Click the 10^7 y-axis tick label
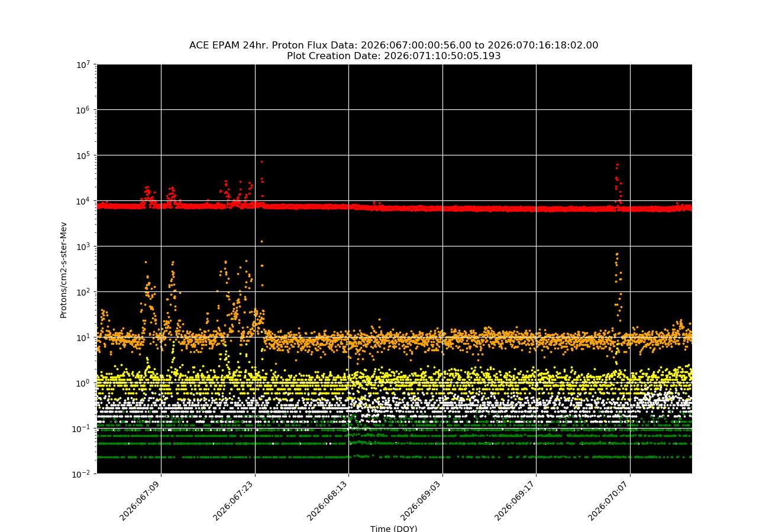The image size is (769, 532). tap(83, 64)
